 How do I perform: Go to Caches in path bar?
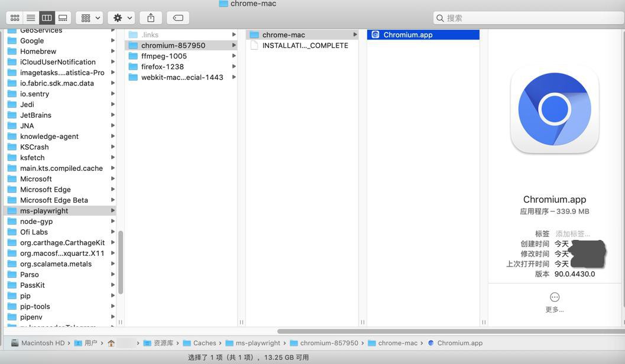[x=199, y=343]
